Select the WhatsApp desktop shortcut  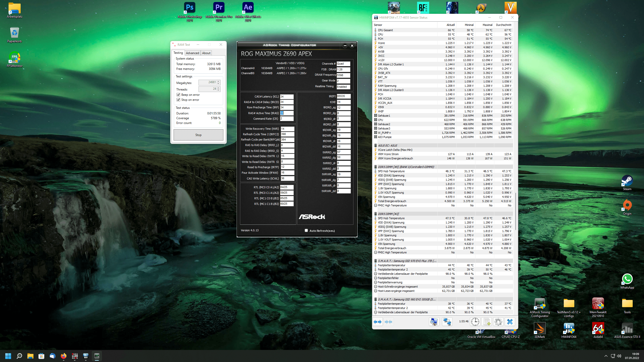tap(627, 281)
